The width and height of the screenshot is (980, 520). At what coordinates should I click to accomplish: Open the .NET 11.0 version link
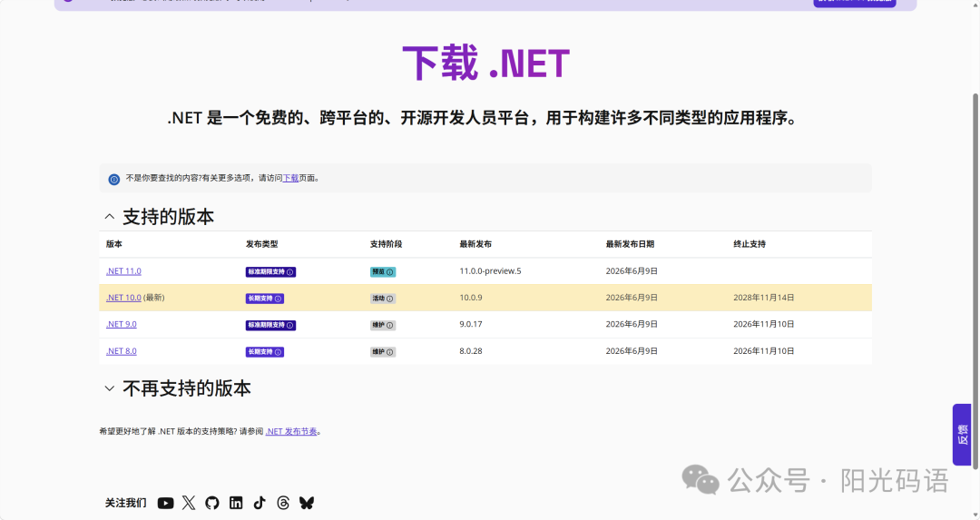[123, 271]
